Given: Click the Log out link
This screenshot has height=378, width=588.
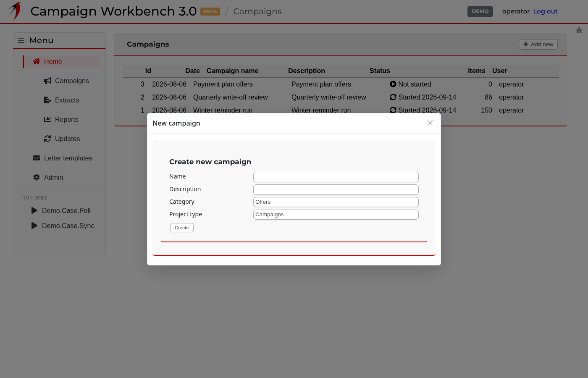Looking at the screenshot, I should [x=545, y=11].
